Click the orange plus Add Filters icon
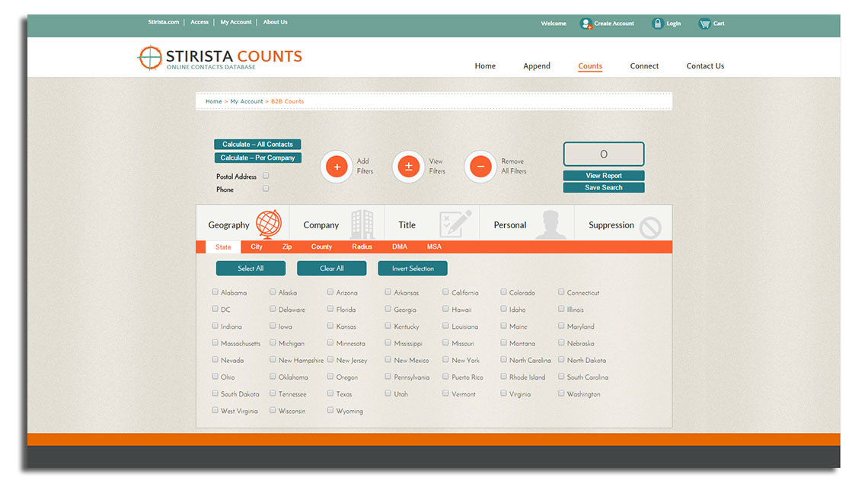 [337, 167]
